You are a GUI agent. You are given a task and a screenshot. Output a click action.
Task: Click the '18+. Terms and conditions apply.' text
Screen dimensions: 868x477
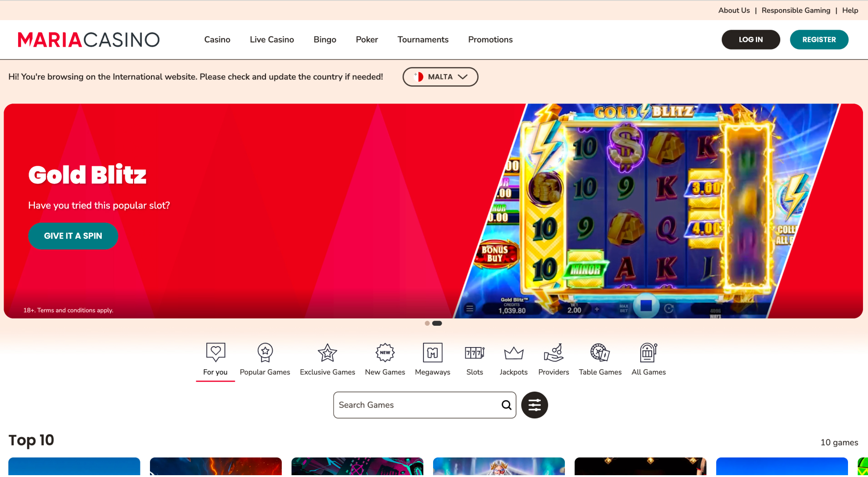coord(68,310)
